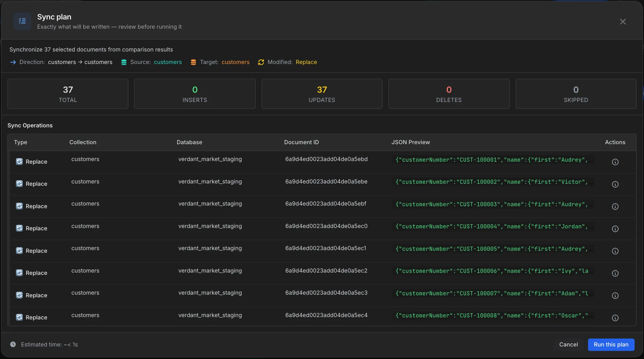The height and width of the screenshot is (359, 644).
Task: Click the Direction arrow icon
Action: point(13,62)
